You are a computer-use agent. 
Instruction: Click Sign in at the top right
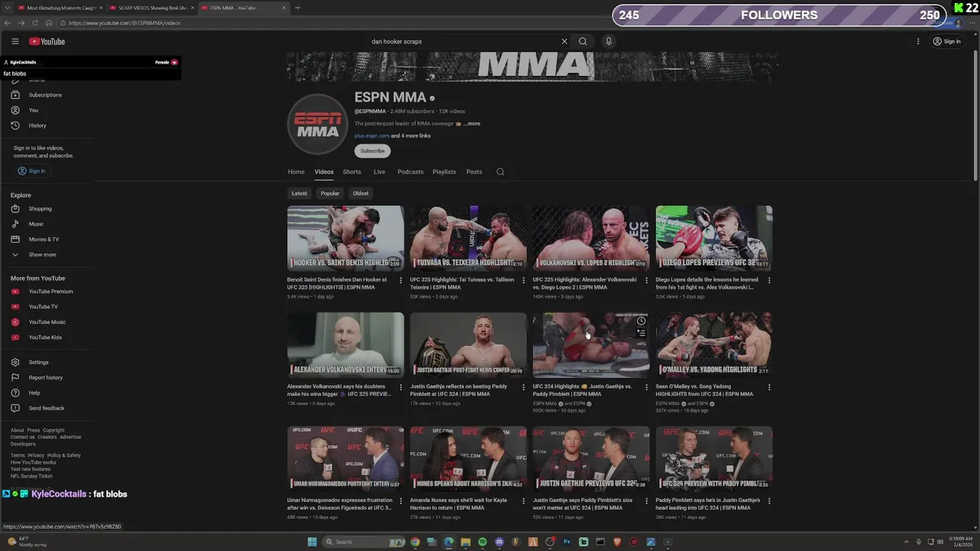tap(947, 41)
